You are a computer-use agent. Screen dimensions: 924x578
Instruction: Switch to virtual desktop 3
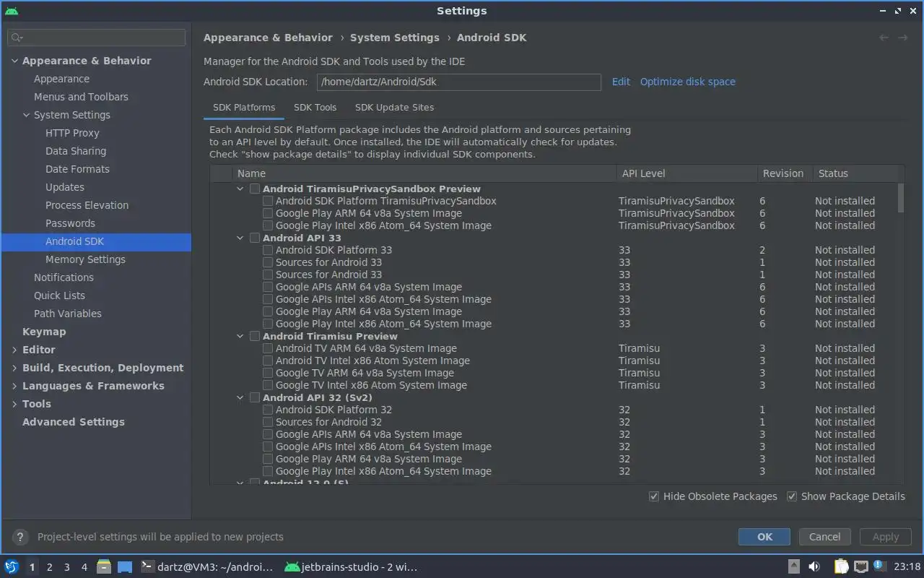tap(67, 567)
